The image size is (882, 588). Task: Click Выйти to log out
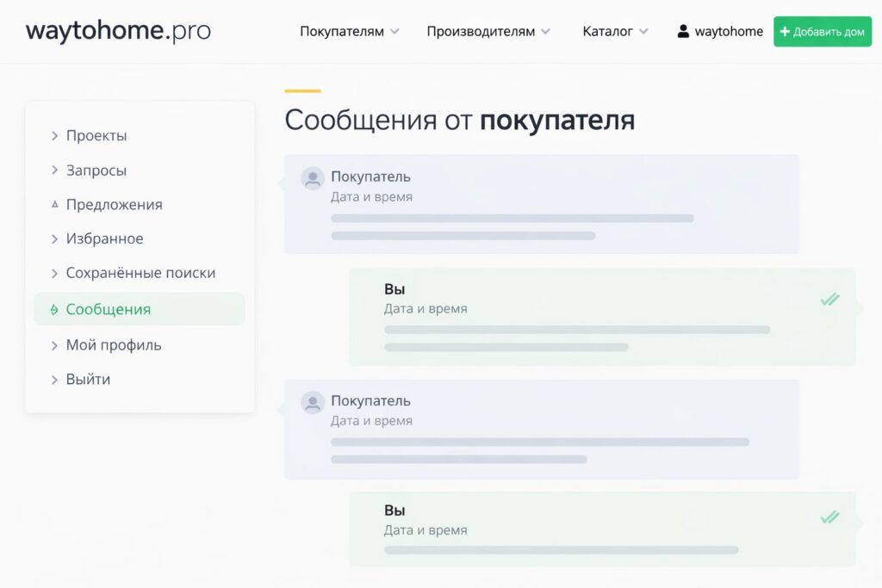88,379
